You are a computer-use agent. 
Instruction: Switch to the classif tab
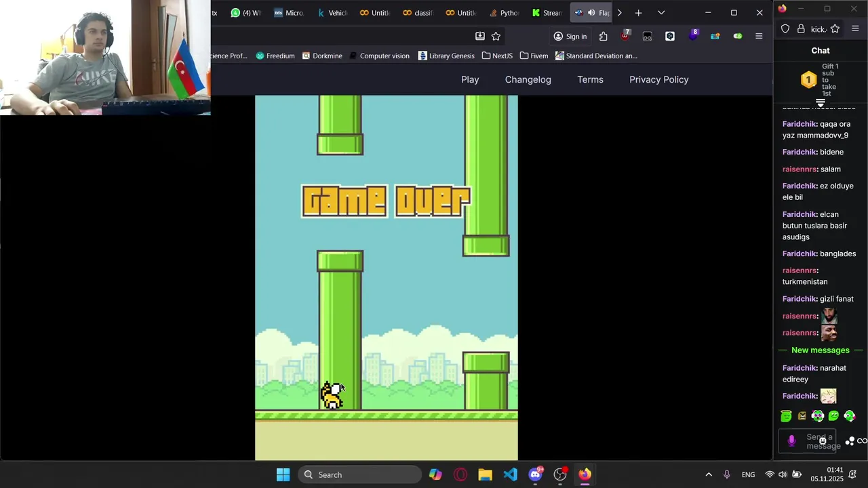(417, 13)
